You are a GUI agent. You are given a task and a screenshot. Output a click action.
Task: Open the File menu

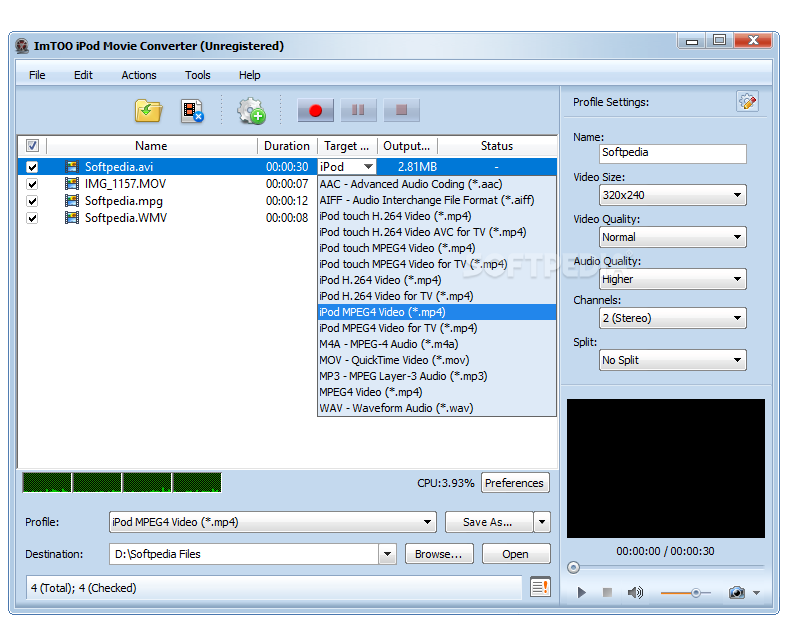(37, 75)
